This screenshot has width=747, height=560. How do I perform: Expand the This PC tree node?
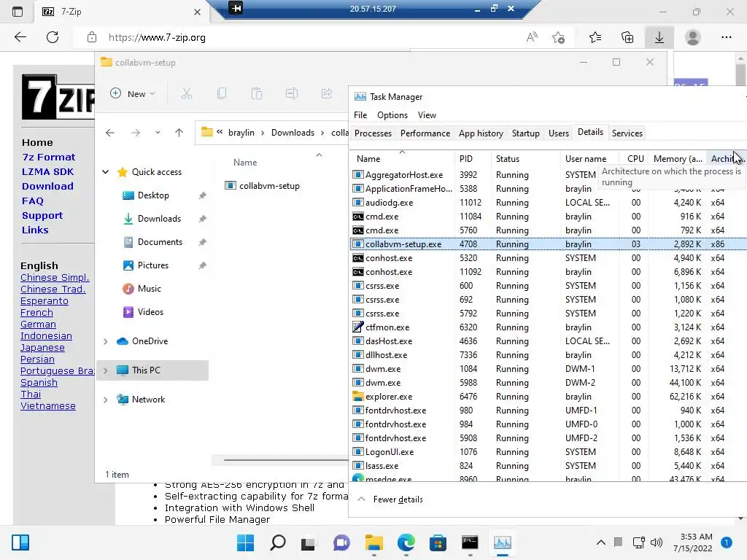[x=105, y=370]
